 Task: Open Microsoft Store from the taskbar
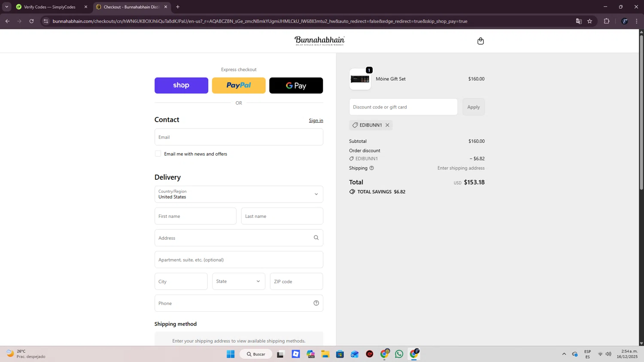(340, 354)
